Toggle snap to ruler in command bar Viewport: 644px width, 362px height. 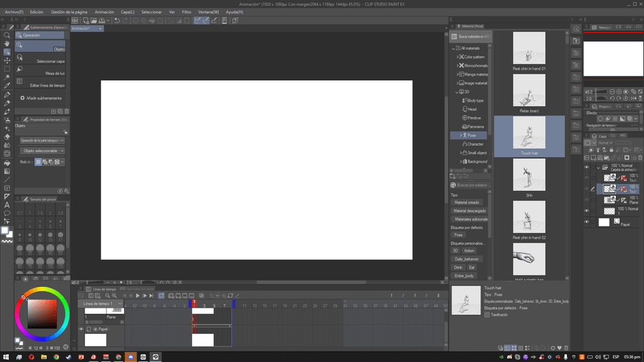point(197,21)
